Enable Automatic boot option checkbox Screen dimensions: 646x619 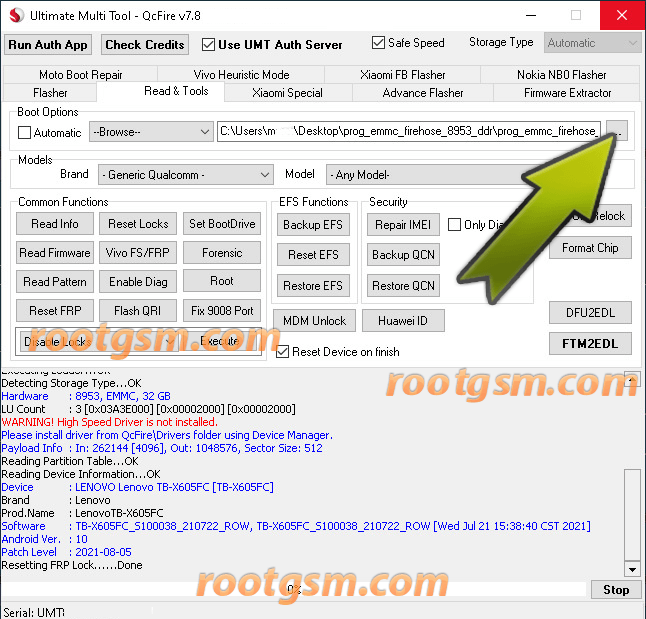pyautogui.click(x=24, y=133)
